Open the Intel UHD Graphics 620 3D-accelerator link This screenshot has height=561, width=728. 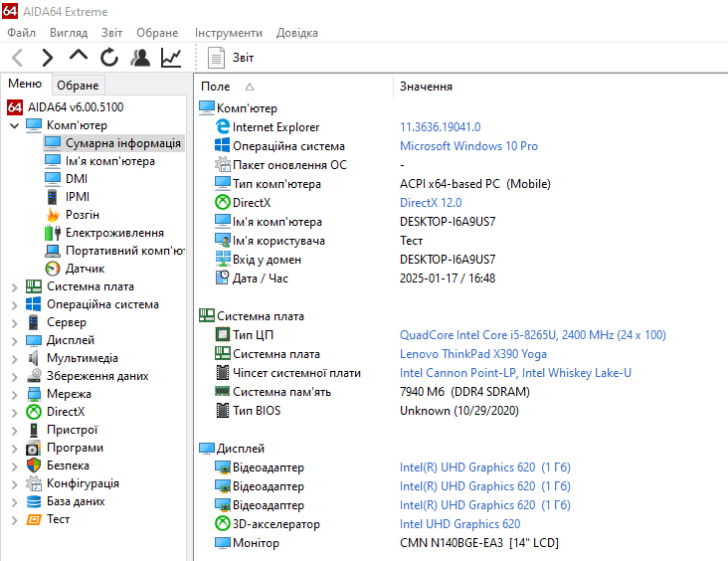click(460, 524)
